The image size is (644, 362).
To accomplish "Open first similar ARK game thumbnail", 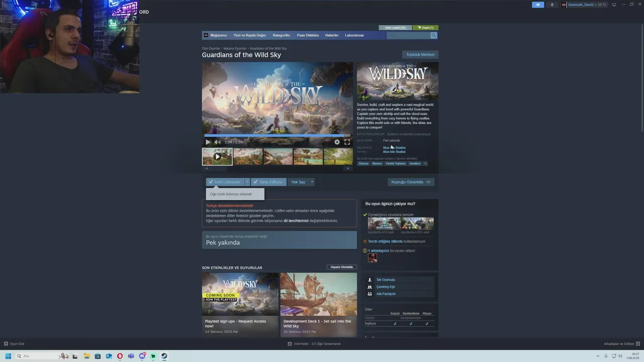I will click(x=384, y=223).
